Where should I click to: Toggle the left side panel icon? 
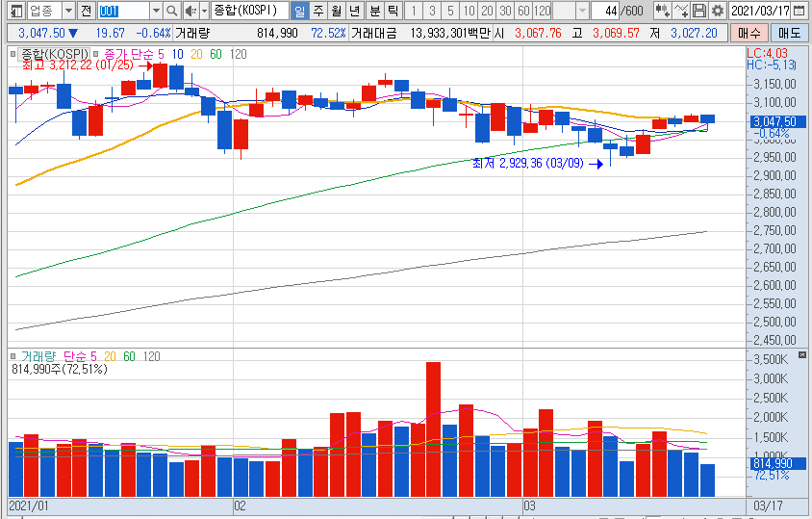tap(16, 10)
